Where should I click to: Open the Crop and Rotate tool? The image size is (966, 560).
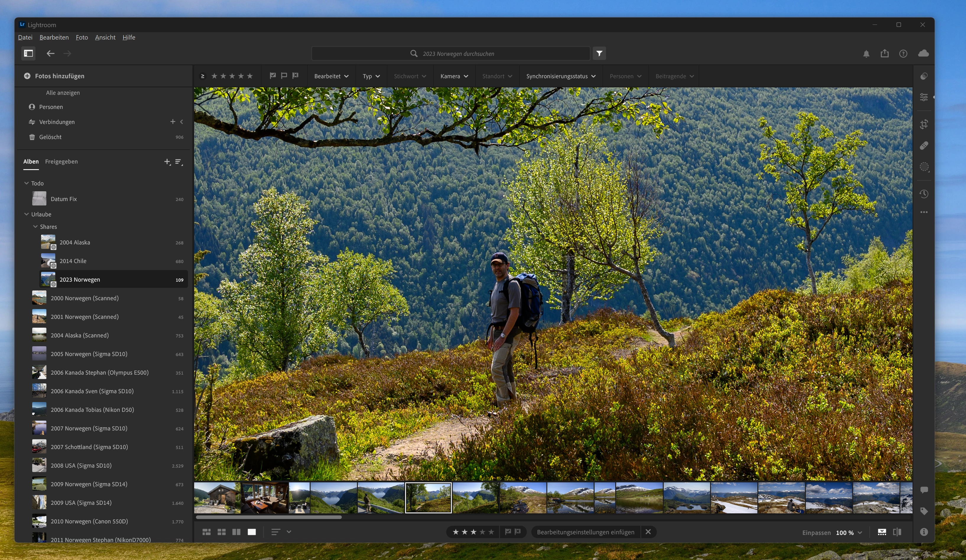pos(924,124)
